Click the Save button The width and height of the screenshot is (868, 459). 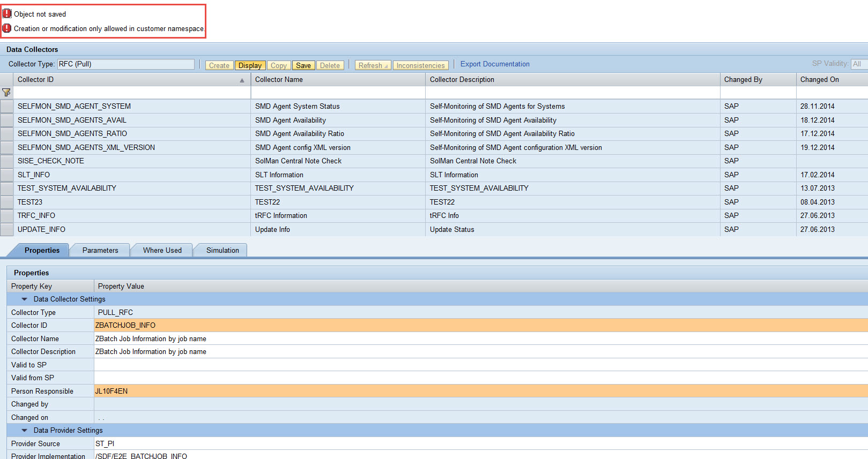tap(303, 65)
